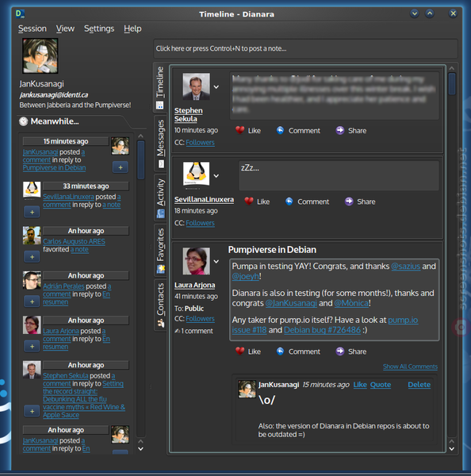Viewport: 471px width, 476px height.
Task: Open the plus button of the 15 minutes ago item
Action: (121, 167)
